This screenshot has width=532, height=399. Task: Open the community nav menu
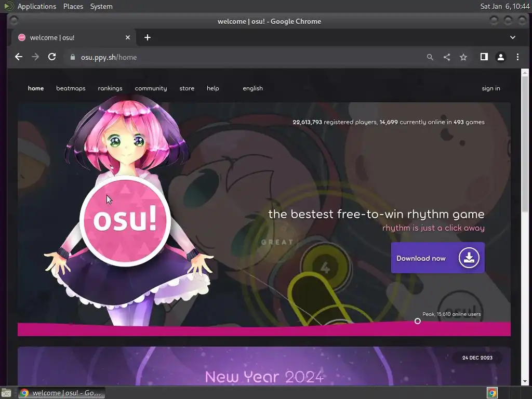pos(151,88)
